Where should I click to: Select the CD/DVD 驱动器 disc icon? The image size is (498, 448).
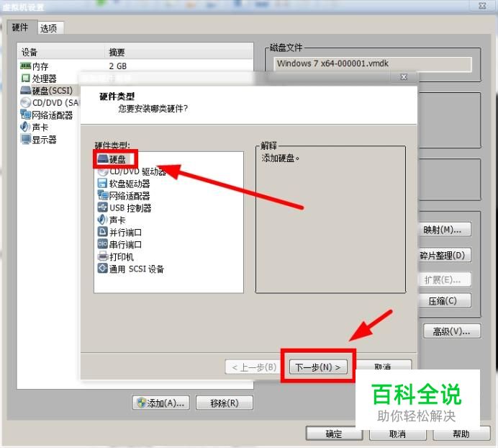click(x=103, y=171)
